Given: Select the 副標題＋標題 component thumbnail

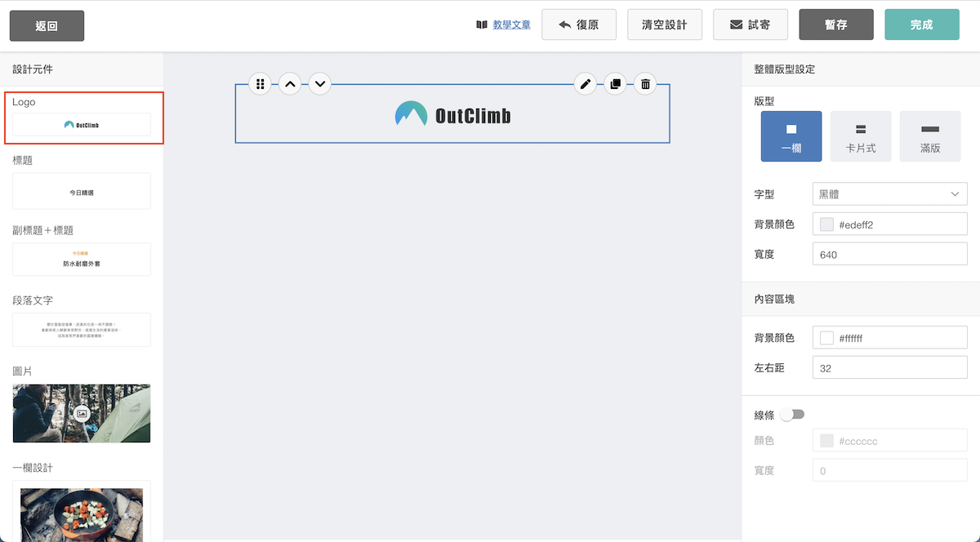Looking at the screenshot, I should [x=82, y=260].
